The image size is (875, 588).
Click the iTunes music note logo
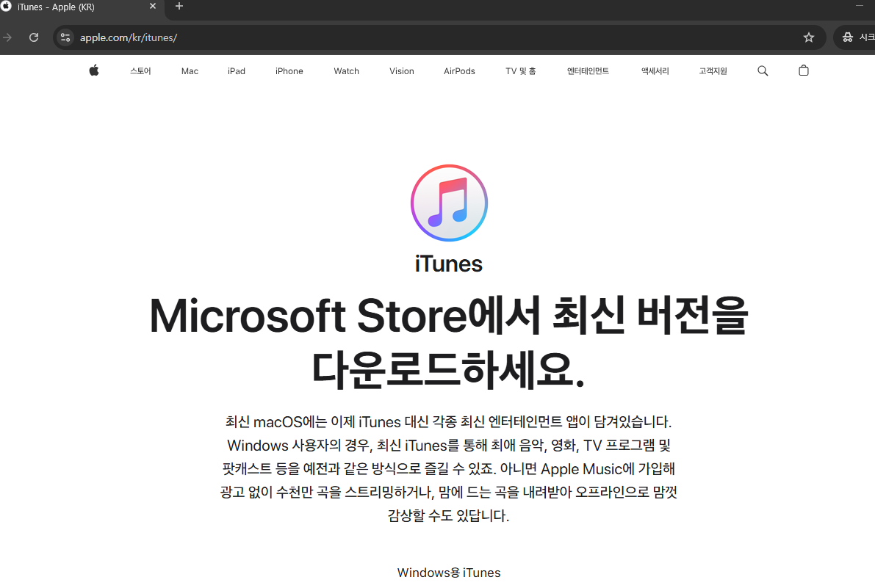449,203
